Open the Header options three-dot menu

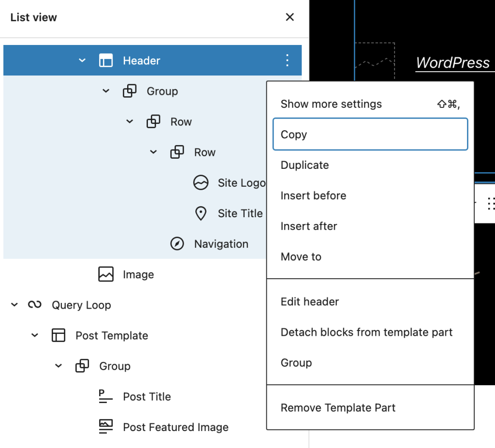287,60
